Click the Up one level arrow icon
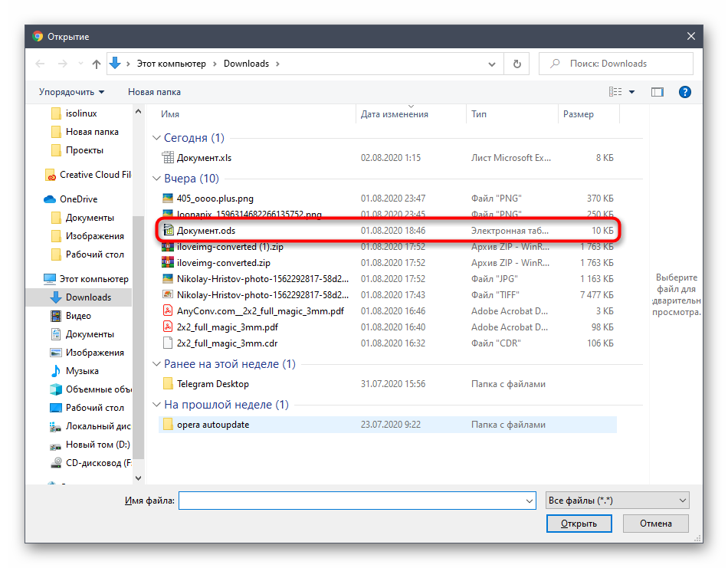The width and height of the screenshot is (728, 568). point(96,64)
